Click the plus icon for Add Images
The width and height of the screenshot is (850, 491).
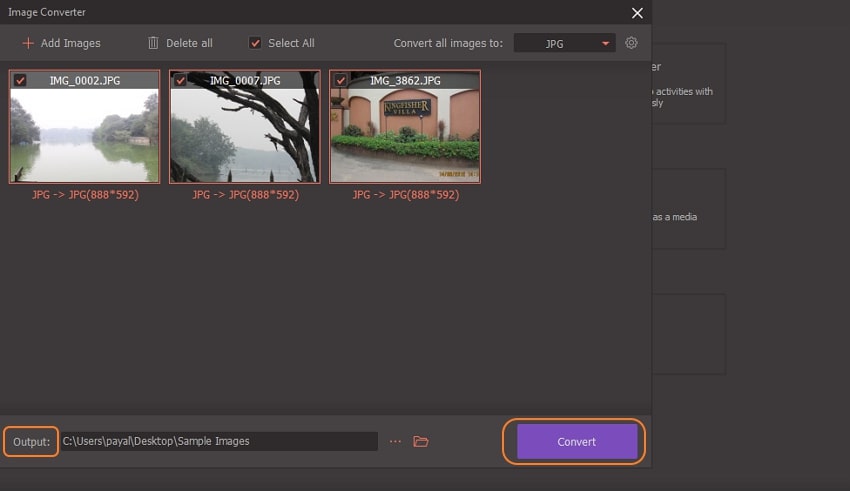coord(28,43)
